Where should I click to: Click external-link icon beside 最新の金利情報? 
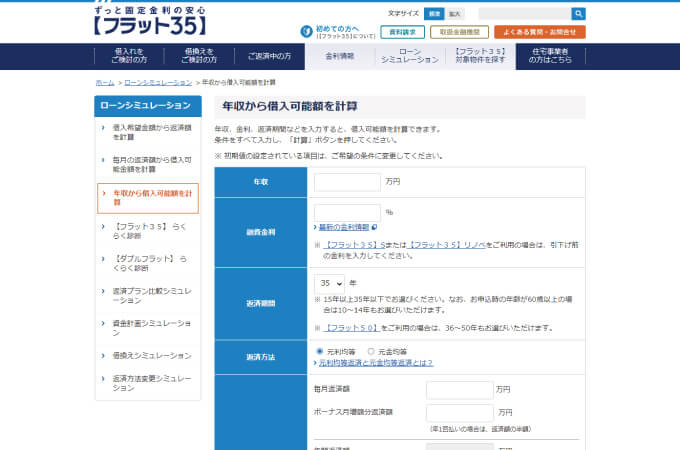pyautogui.click(x=374, y=227)
